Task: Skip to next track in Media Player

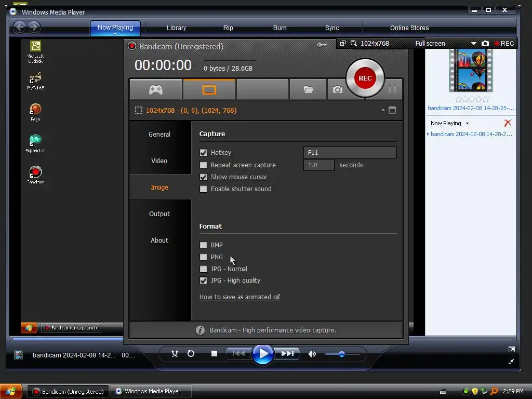Action: (x=287, y=354)
